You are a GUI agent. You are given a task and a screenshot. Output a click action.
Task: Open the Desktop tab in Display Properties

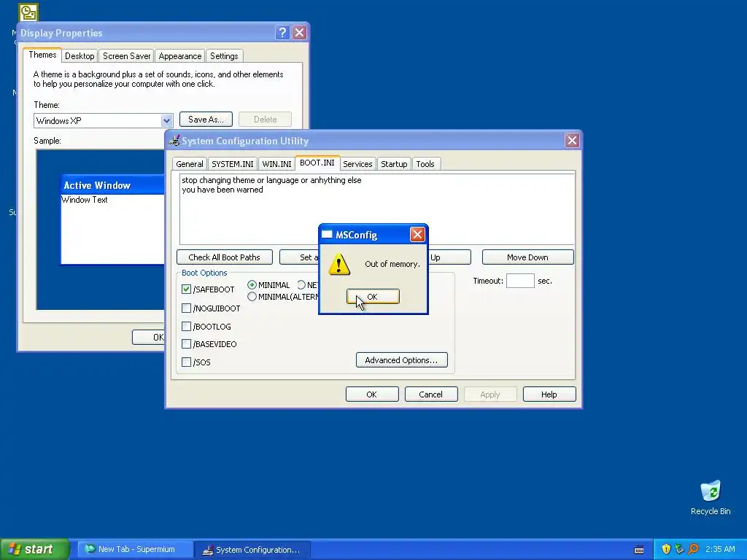[80, 56]
